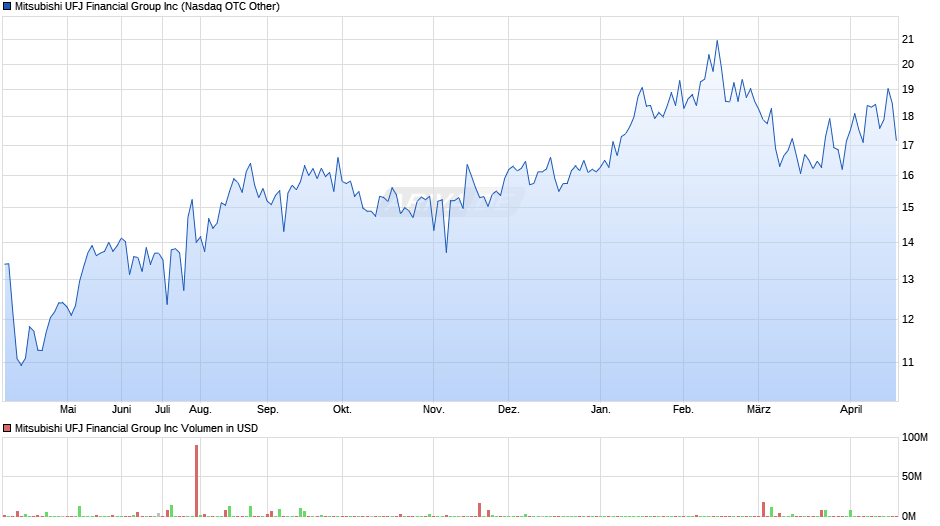Image resolution: width=940 pixels, height=526 pixels.
Task: Click the price axis value 11
Action: [x=908, y=363]
